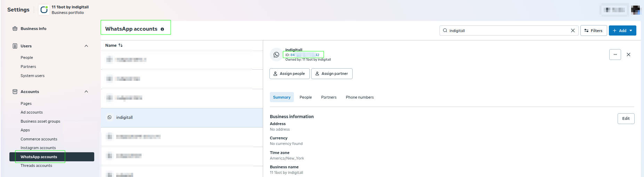Open Commerce accounts in sidebar

(x=39, y=139)
